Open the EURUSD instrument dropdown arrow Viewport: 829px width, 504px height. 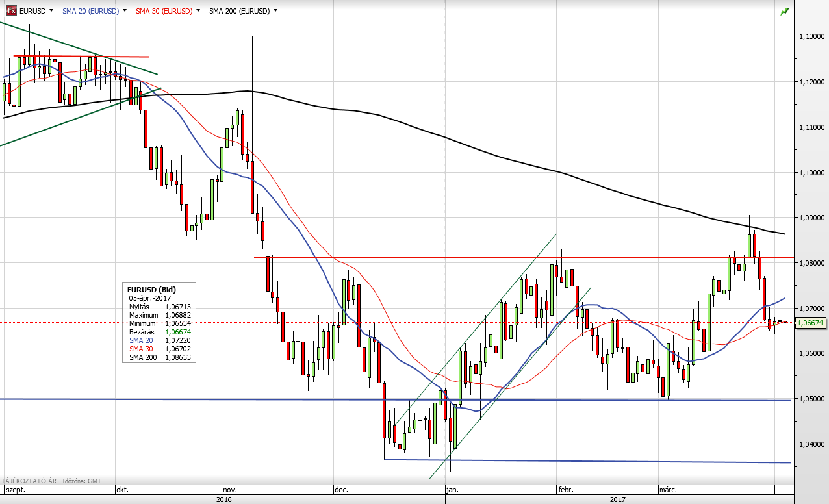(x=50, y=11)
